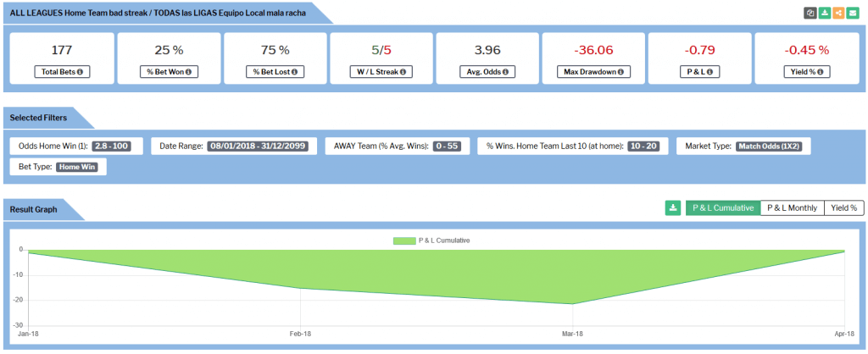Click the Avg. Odds info label
Image resolution: width=868 pixels, height=354 pixels.
487,72
